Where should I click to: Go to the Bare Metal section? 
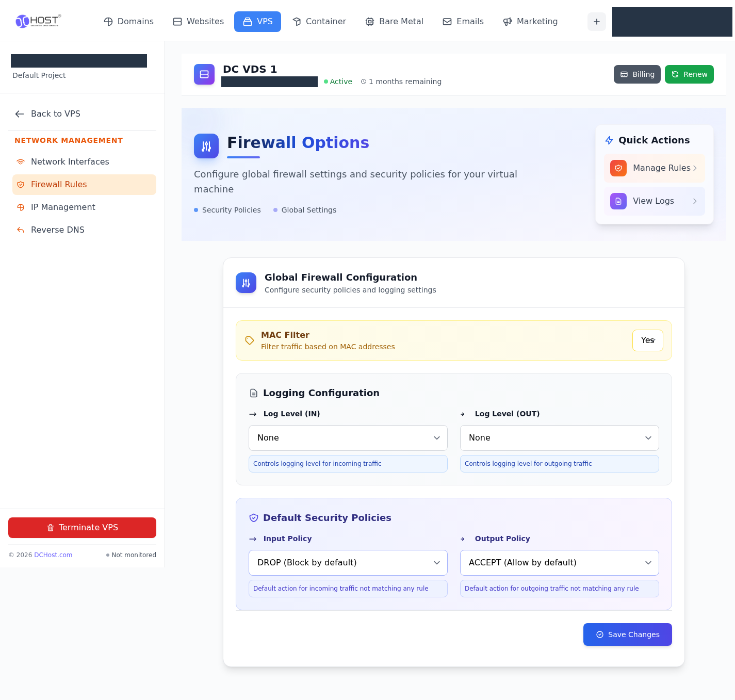pos(394,22)
